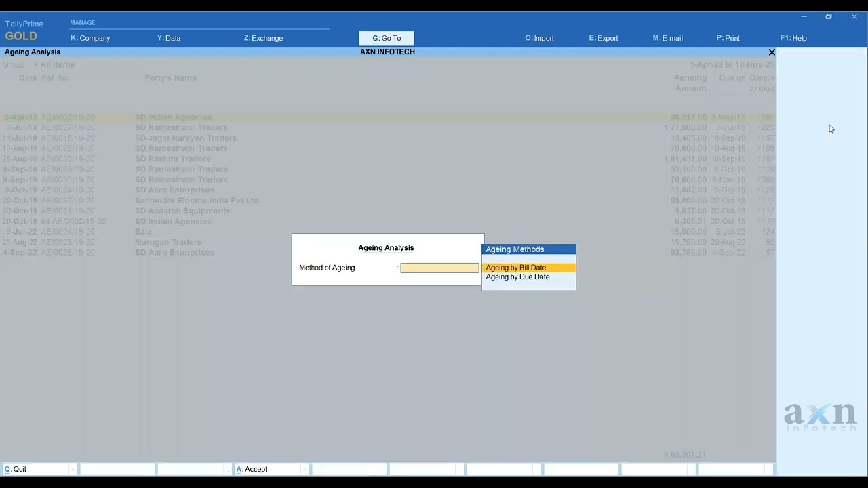Viewport: 868px width, 488px height.
Task: Click the AXN INFOTECH company title
Action: pyautogui.click(x=387, y=52)
